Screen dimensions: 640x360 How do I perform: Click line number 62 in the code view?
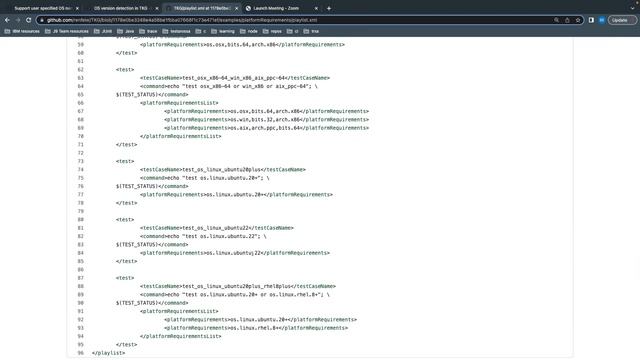point(80,69)
